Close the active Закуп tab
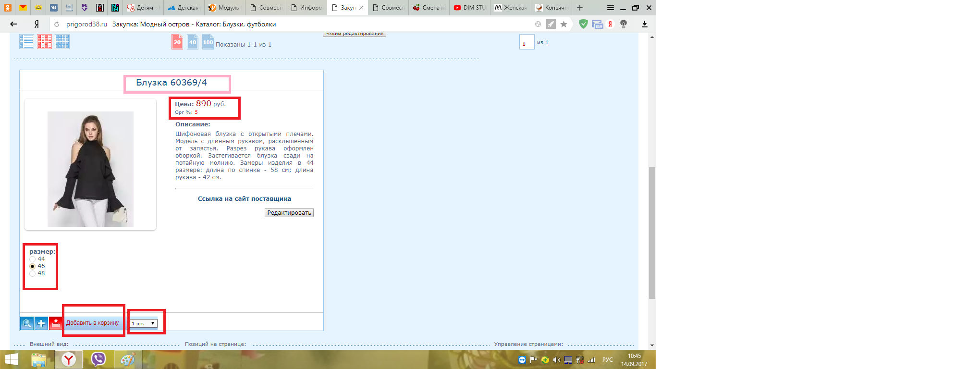980x369 pixels. coord(361,8)
